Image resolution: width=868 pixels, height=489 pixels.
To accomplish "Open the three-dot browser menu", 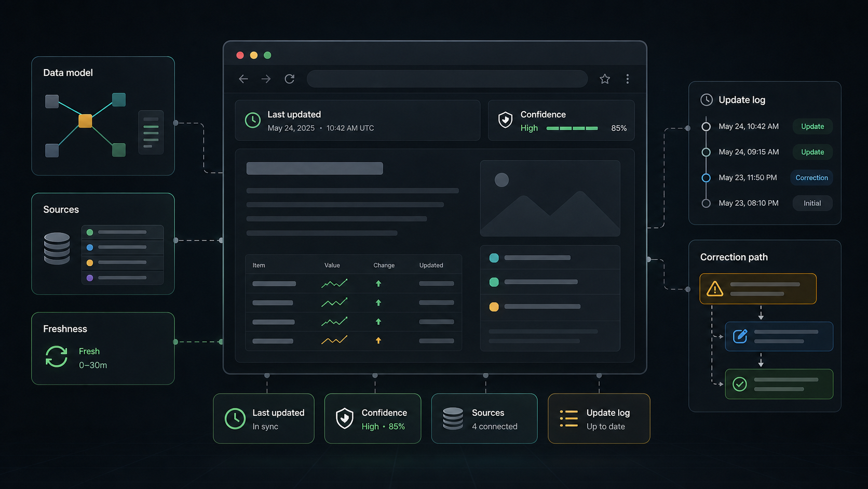I will (x=628, y=79).
